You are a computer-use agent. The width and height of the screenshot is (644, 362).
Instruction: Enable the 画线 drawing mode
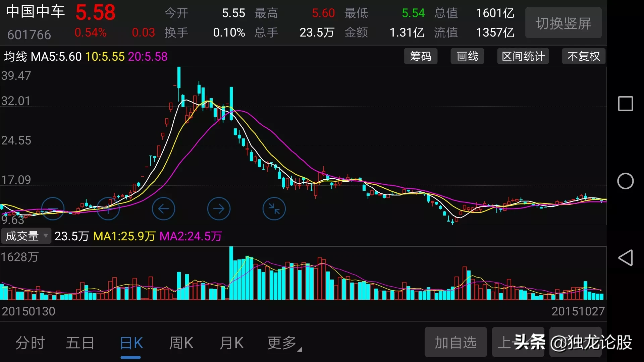[467, 56]
